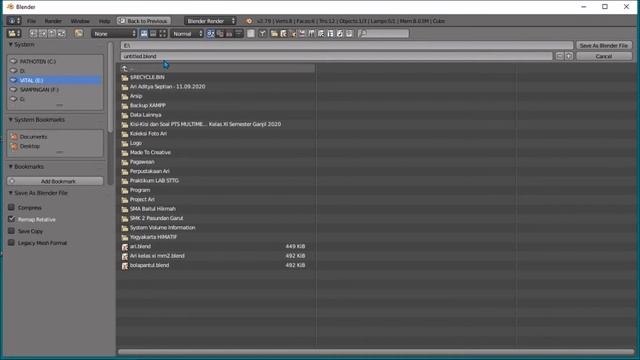The width and height of the screenshot is (640, 360).
Task: Click the file search filter field
Action: pos(384,33)
